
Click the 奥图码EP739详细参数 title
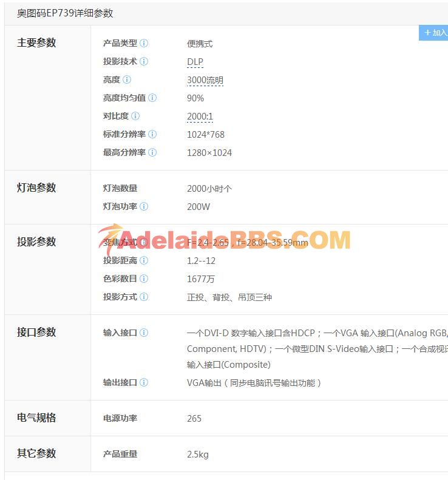(x=65, y=13)
